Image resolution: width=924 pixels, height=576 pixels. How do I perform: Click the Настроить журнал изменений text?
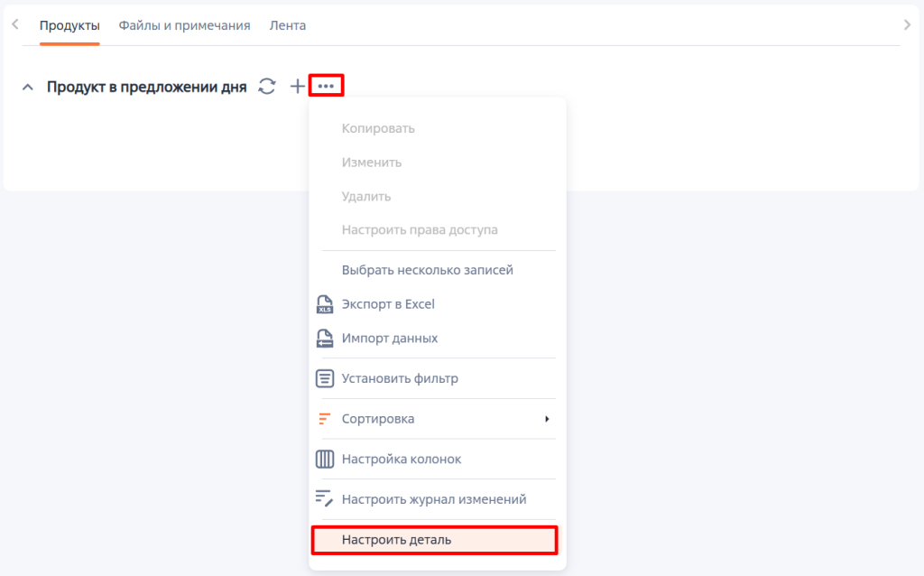[434, 499]
